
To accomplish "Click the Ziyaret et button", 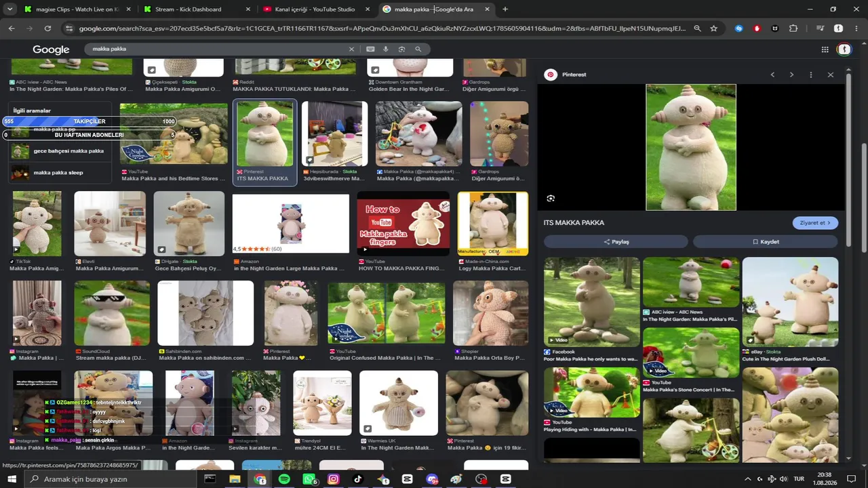I will [x=815, y=223].
